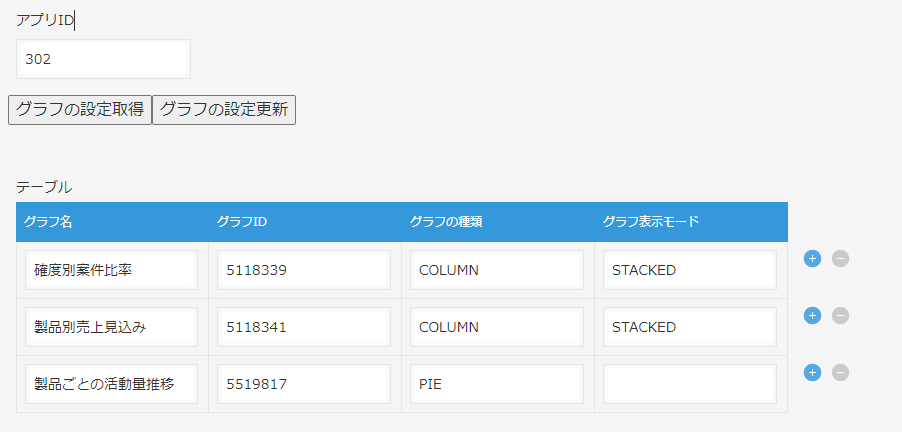Edit the PIE graph type field
This screenshot has width=902, height=432.
497,384
